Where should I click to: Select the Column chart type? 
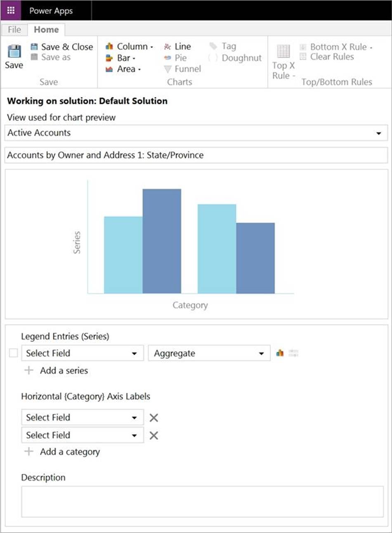pos(129,47)
